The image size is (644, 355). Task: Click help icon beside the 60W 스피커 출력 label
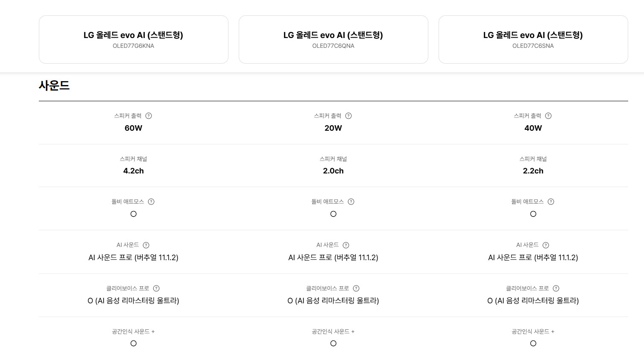149,116
